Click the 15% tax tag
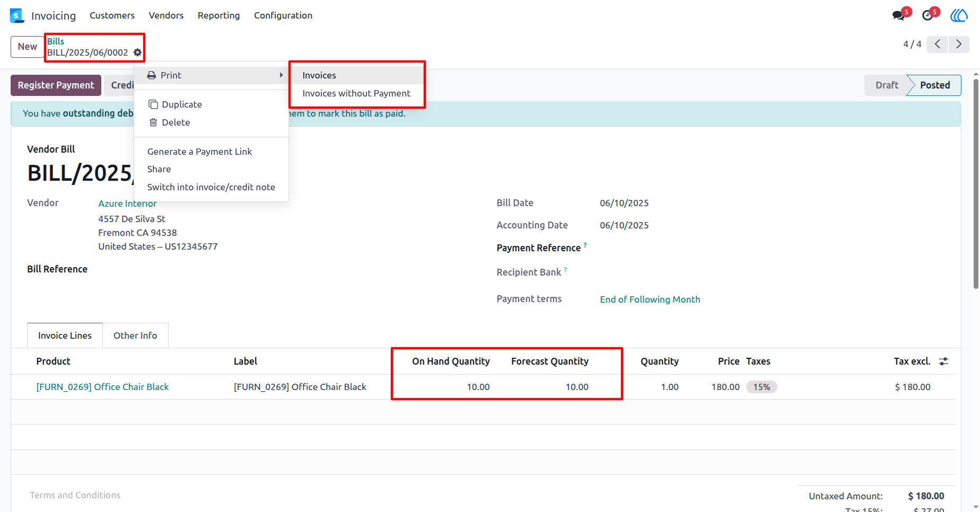Viewport: 980px width, 512px height. pos(762,387)
